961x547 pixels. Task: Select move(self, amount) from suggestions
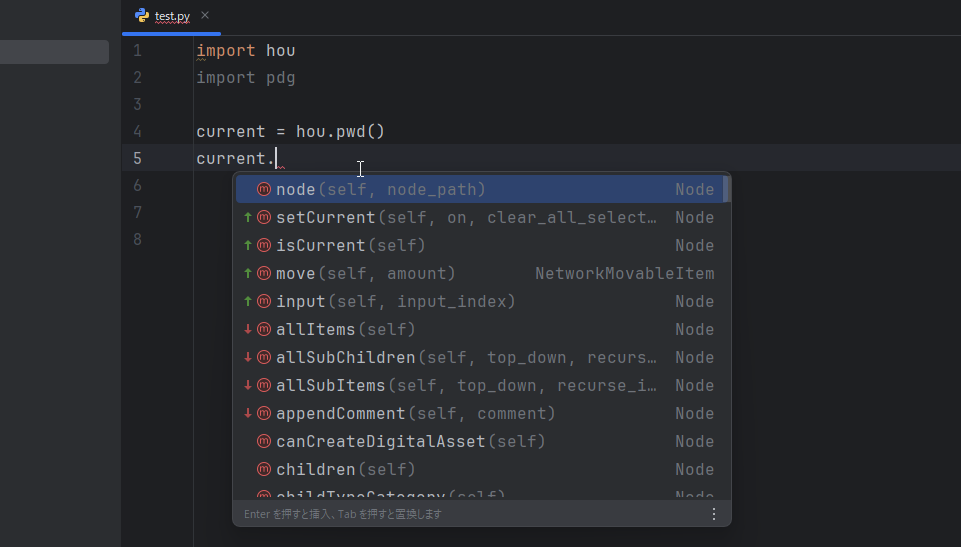click(x=365, y=274)
